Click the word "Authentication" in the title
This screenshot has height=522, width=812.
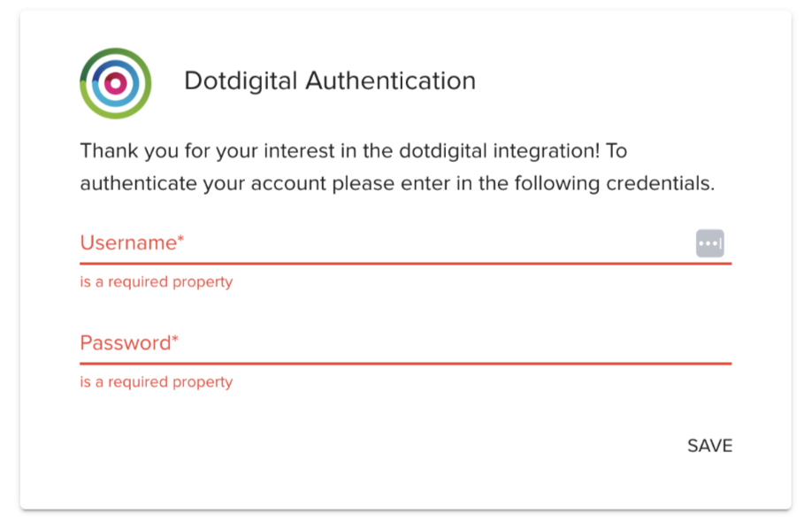click(390, 81)
